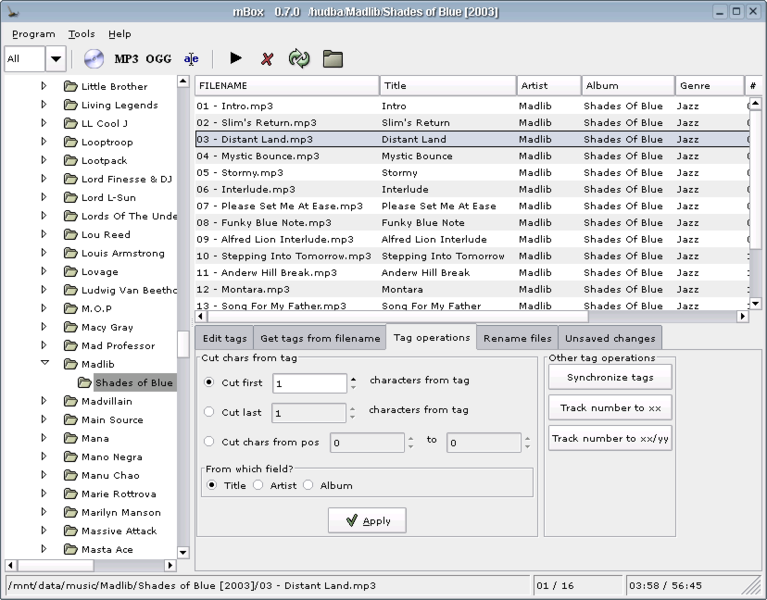Sort by the Album column header

(x=628, y=86)
